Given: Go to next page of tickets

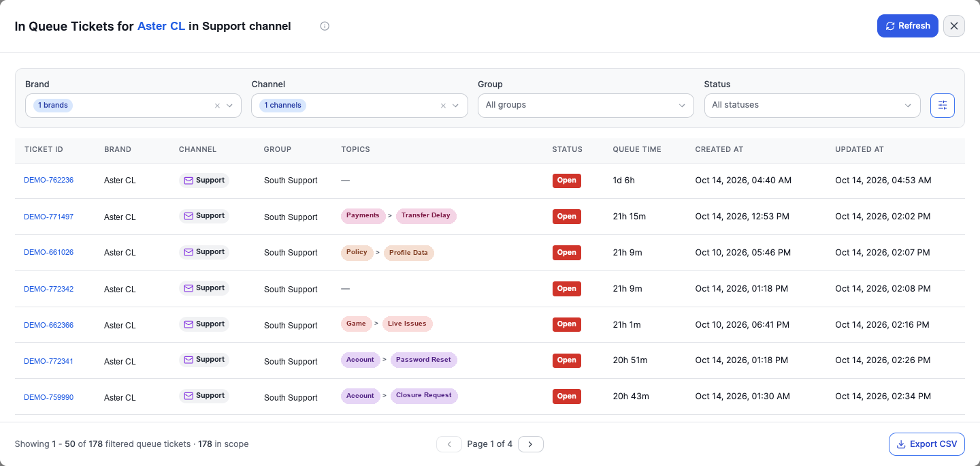Looking at the screenshot, I should [531, 444].
